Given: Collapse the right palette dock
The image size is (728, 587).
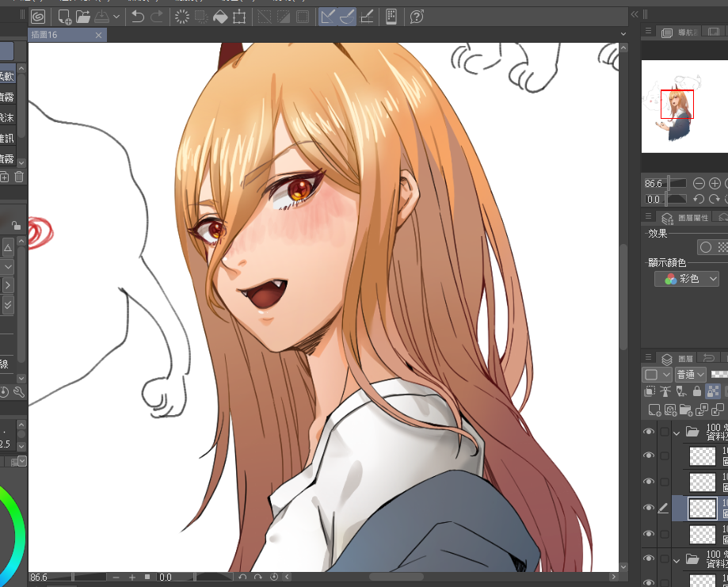Looking at the screenshot, I should (635, 14).
